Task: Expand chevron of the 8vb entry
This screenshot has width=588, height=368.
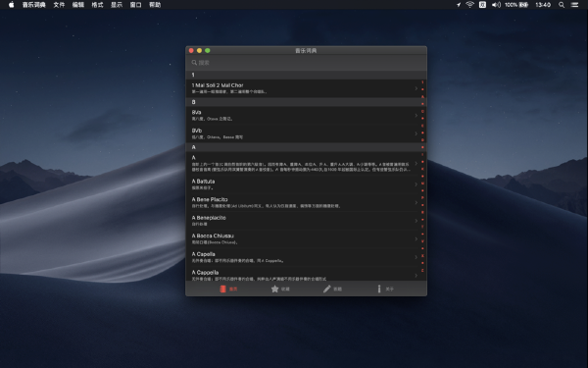Action: pyautogui.click(x=416, y=133)
